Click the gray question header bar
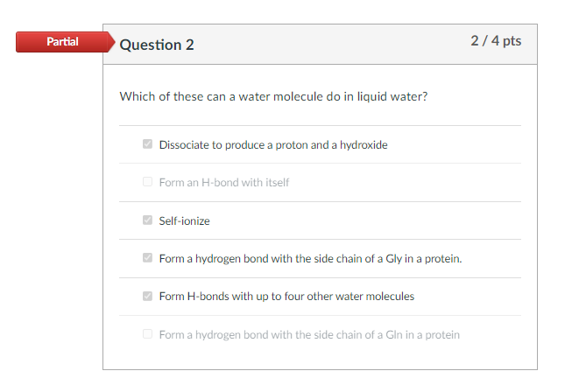The image size is (579, 392). tap(333, 45)
